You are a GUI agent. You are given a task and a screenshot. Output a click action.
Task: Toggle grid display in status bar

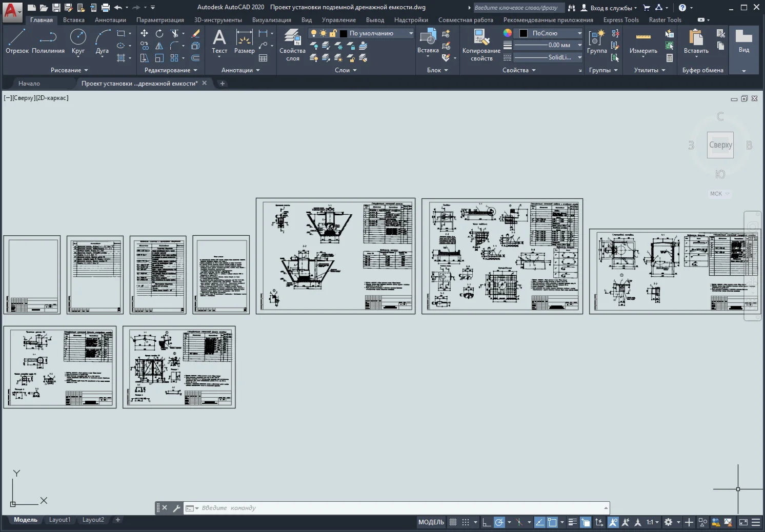[453, 522]
